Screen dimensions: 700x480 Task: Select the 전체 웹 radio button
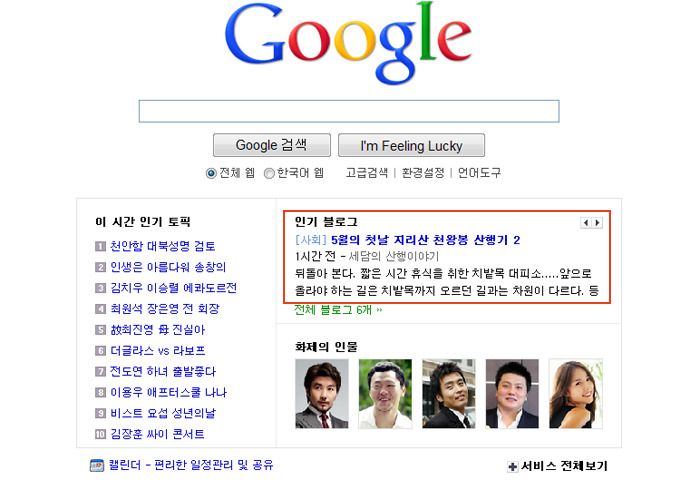click(x=211, y=173)
